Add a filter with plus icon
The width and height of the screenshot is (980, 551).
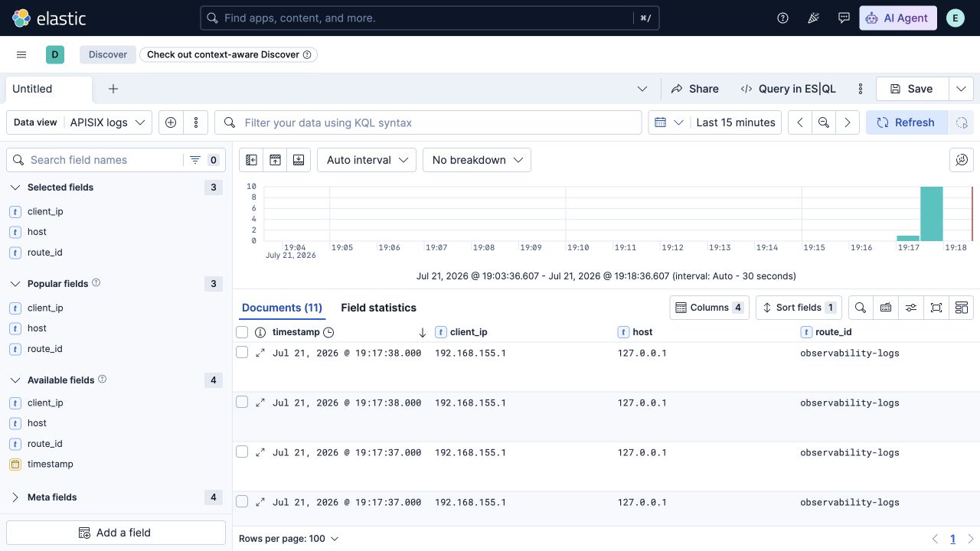(171, 122)
